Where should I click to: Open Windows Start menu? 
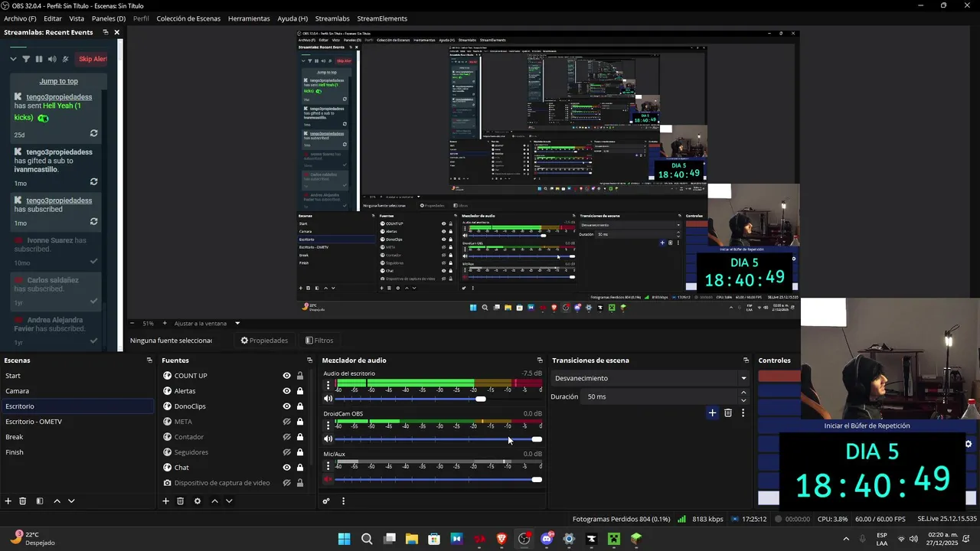[x=344, y=539]
